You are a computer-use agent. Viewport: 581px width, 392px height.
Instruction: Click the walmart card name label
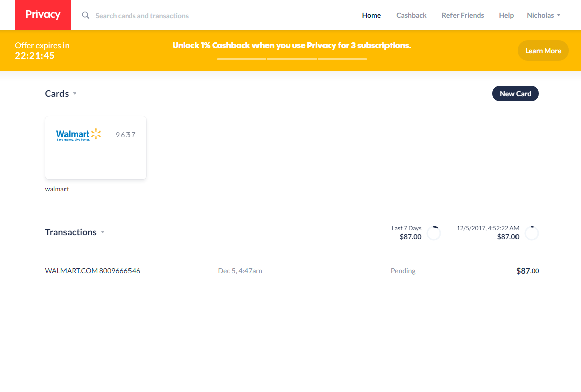[57, 189]
